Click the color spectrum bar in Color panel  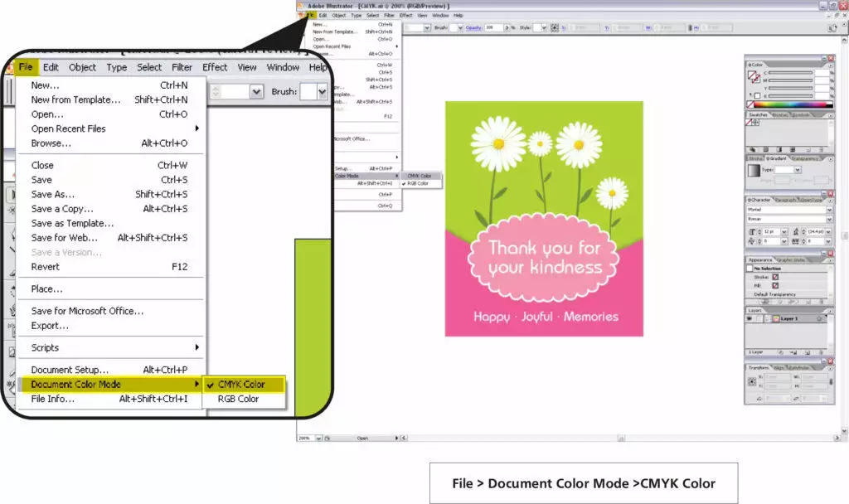pyautogui.click(x=793, y=104)
